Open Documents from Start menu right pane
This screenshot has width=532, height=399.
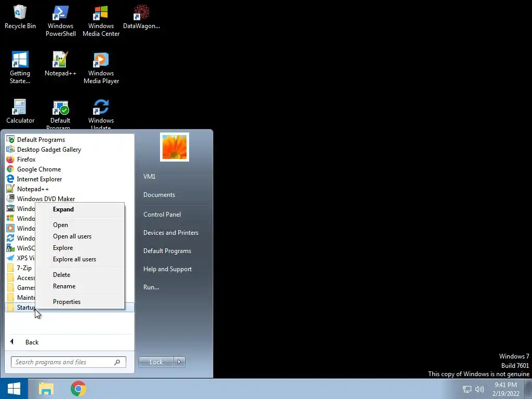[159, 195]
